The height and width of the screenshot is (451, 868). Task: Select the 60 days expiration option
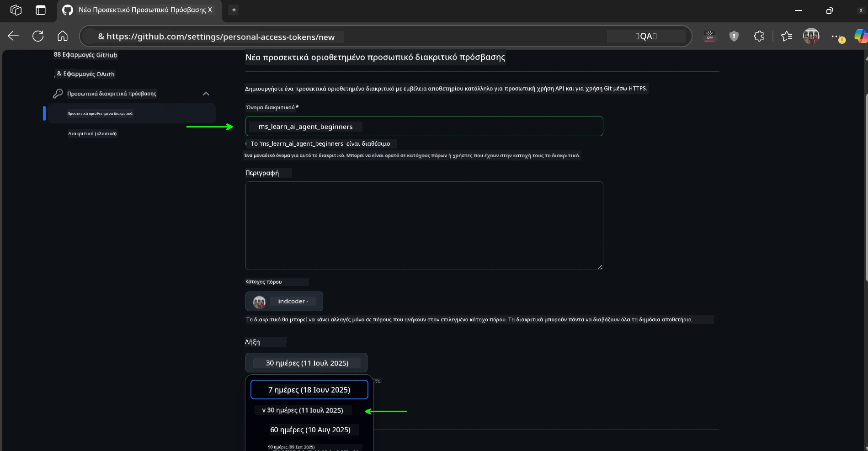pyautogui.click(x=310, y=430)
